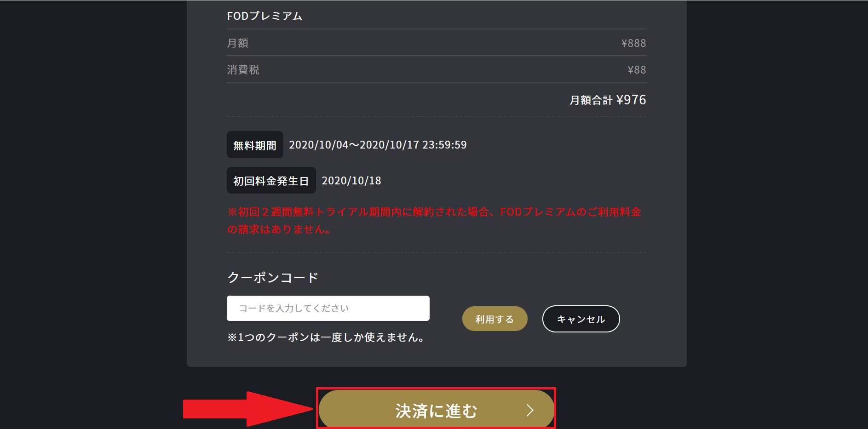Click the キャンセル button
The image size is (868, 429).
(581, 319)
